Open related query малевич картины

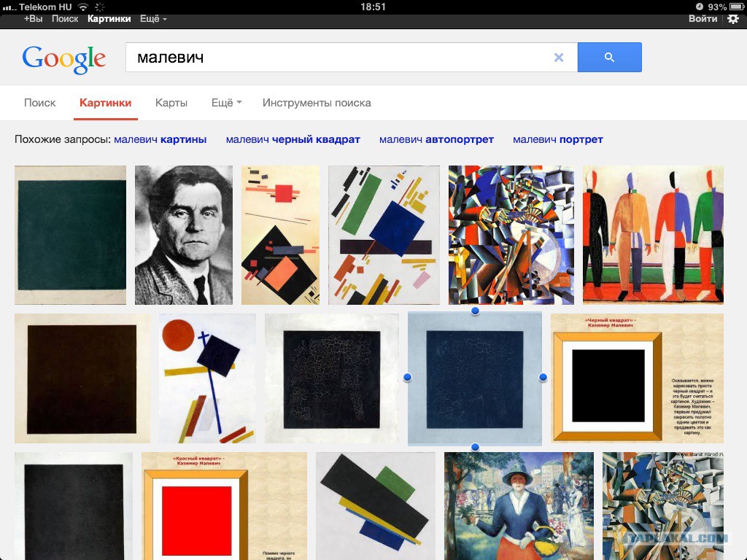(x=160, y=139)
